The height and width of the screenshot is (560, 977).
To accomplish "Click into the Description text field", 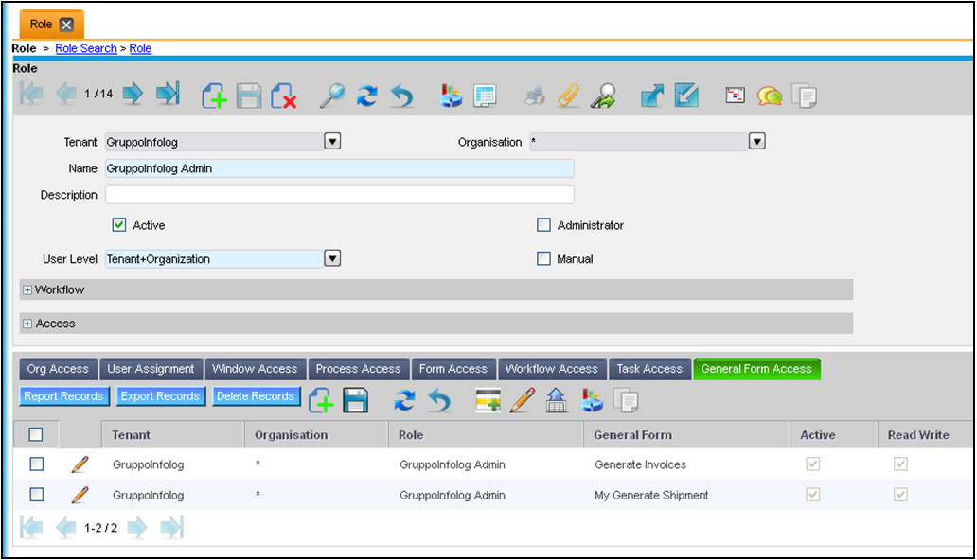I will coord(339,195).
